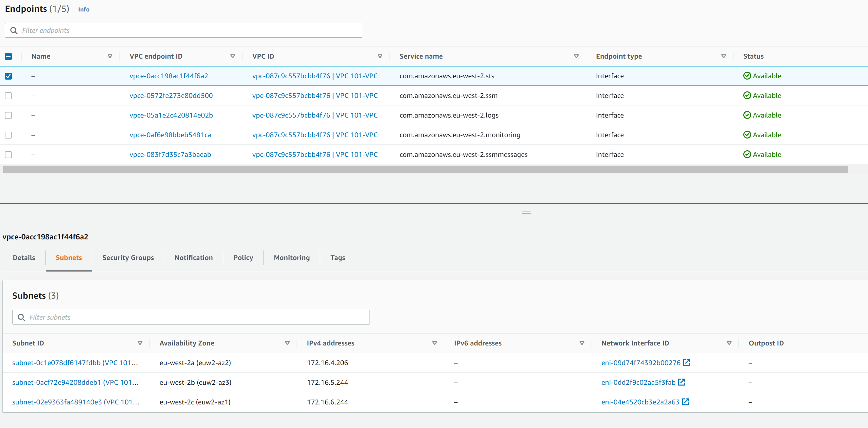Screen dimensions: 868x428
Task: Open endpoint link vpce-0acc198ac1f44f6a2
Action: pos(169,76)
